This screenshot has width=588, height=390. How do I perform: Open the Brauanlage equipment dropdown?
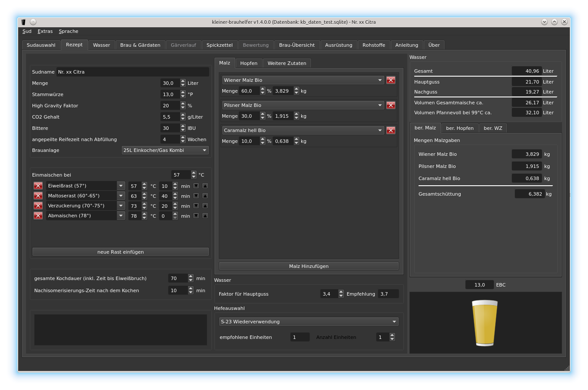click(x=165, y=150)
